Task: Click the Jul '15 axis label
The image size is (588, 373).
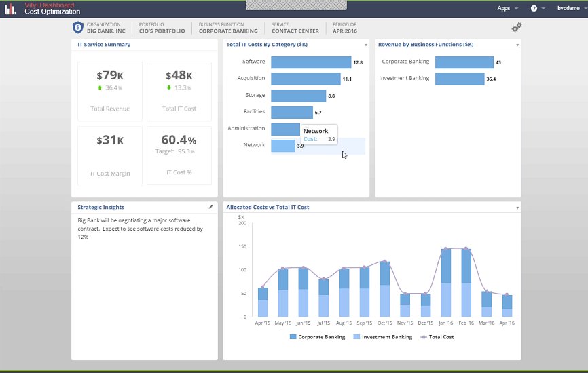Action: (324, 323)
